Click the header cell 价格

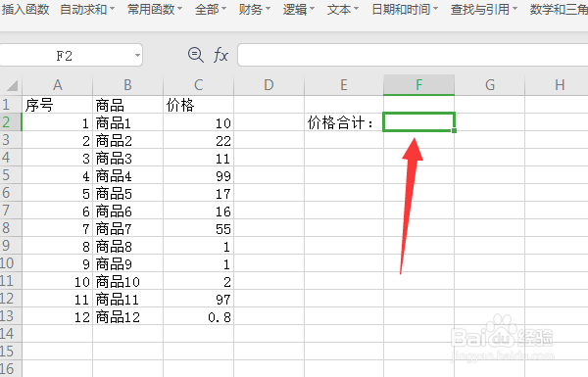198,105
